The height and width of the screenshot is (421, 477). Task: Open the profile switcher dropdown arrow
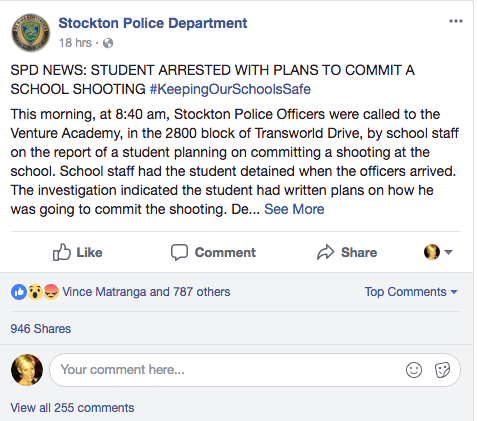point(448,252)
